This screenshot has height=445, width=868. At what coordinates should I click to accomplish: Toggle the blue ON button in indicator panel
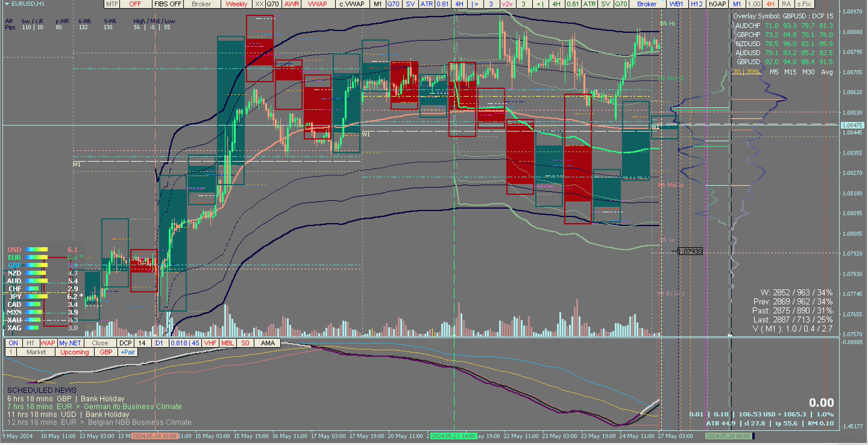[x=14, y=343]
